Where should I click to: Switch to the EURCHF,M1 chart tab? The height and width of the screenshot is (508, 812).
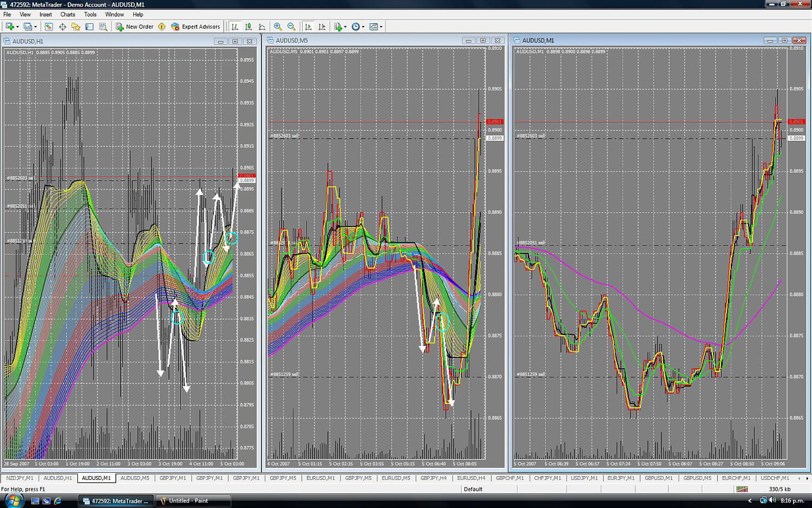[736, 478]
